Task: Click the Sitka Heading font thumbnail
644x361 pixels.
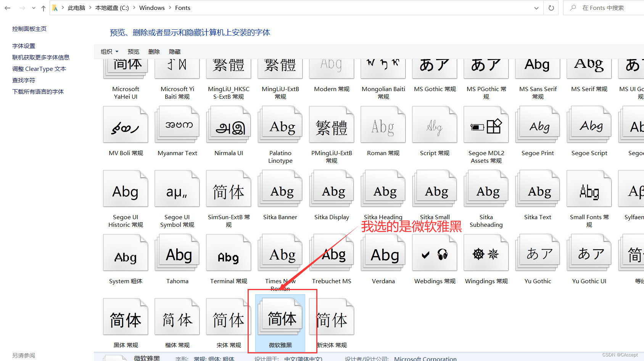Action: click(383, 189)
